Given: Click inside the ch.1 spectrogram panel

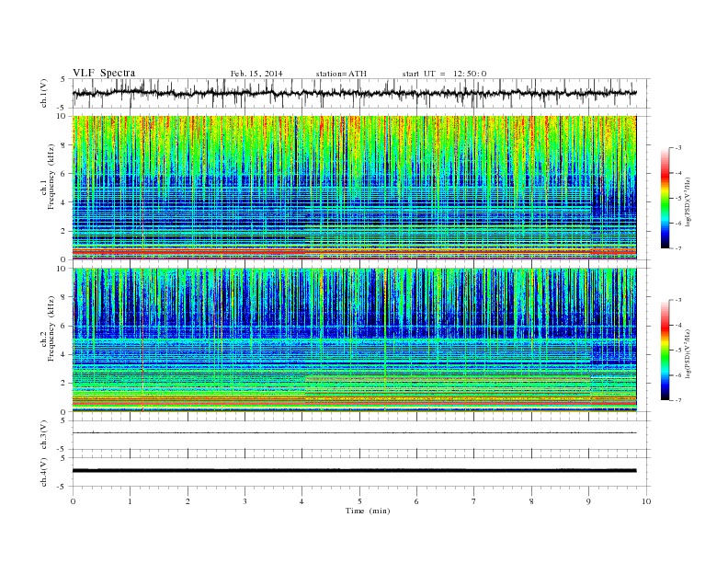Looking at the screenshot, I should 354,188.
